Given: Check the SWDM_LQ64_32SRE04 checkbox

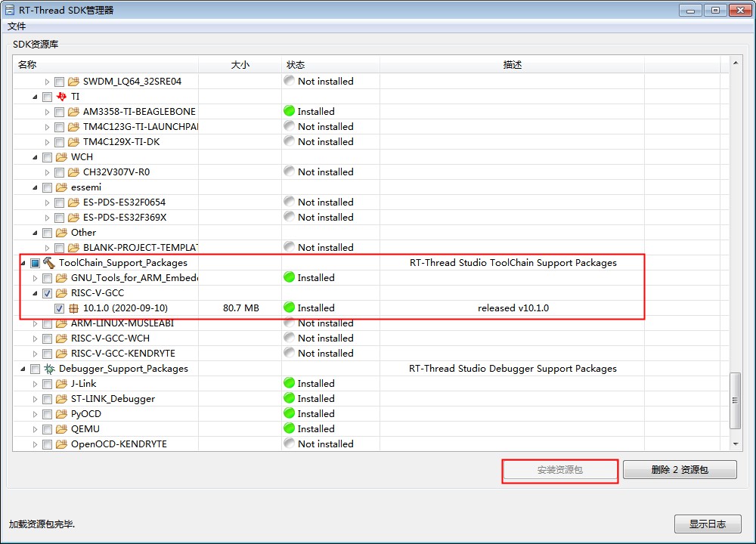Looking at the screenshot, I should [59, 82].
